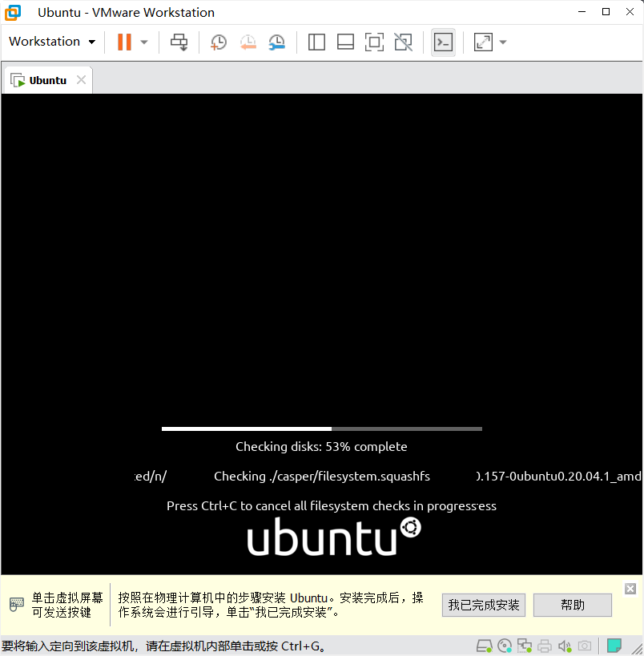Click the 我已完成安装 button
The width and height of the screenshot is (644, 656).
coord(484,605)
